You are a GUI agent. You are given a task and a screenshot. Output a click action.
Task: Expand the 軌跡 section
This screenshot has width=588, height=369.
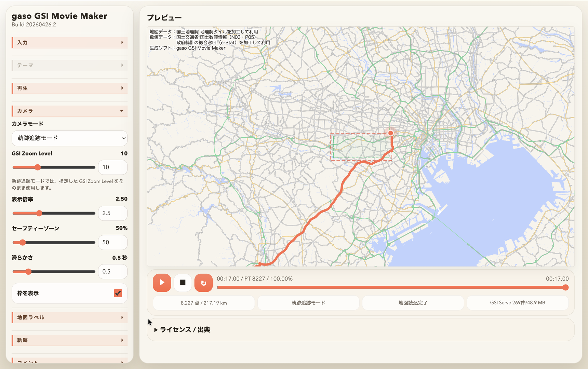[70, 340]
